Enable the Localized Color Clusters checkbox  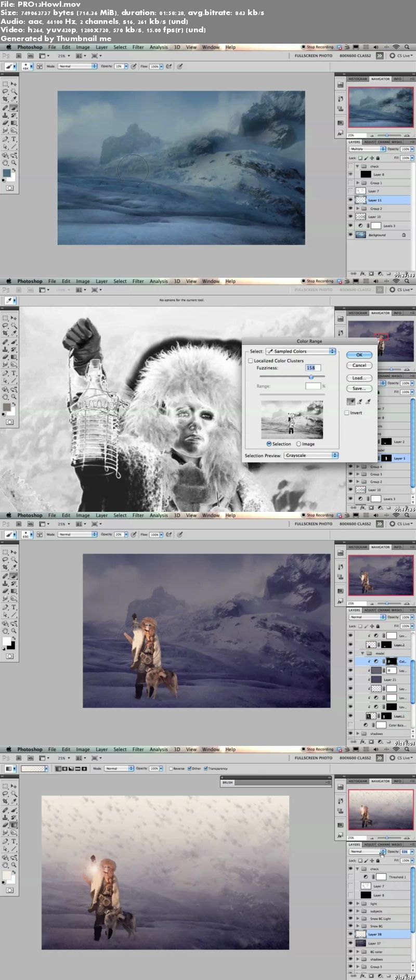[251, 360]
